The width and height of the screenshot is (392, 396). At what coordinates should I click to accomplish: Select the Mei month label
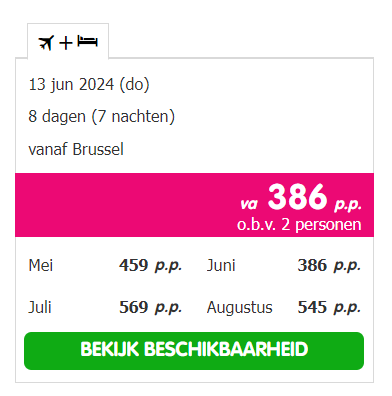(x=41, y=265)
